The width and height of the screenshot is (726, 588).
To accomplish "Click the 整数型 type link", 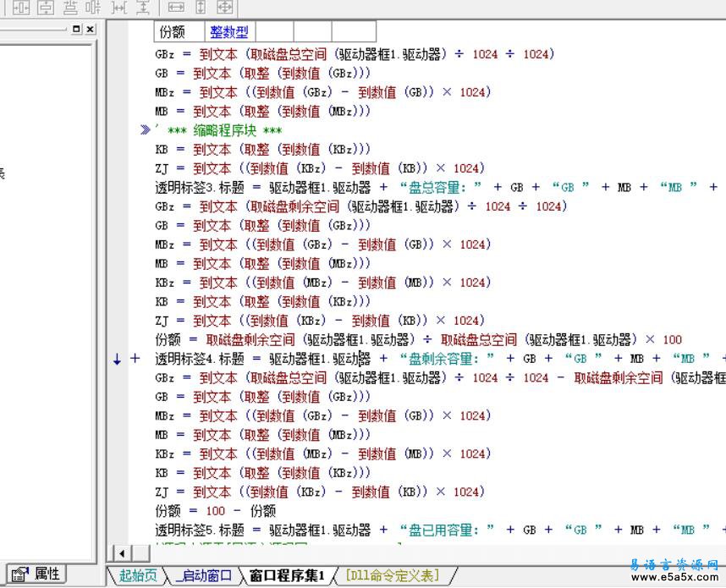I will tap(229, 32).
